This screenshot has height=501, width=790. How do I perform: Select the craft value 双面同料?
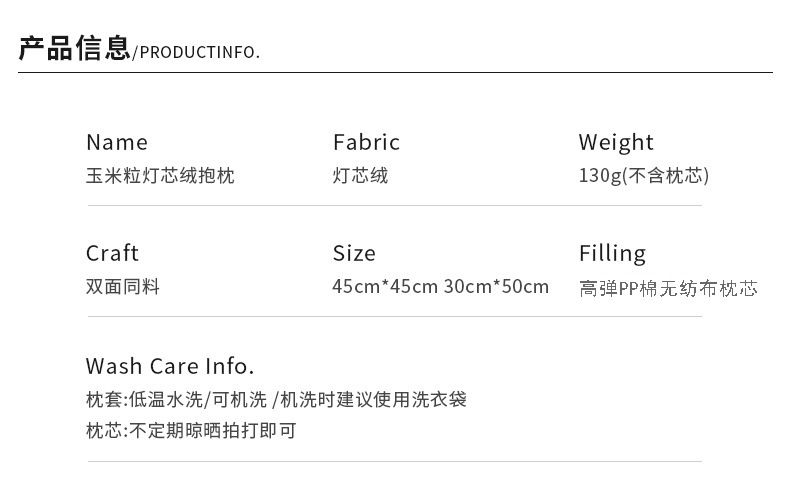tap(123, 287)
